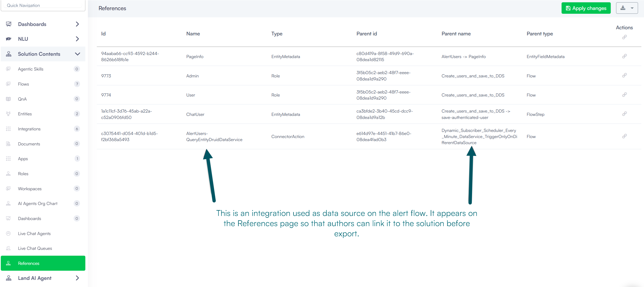Expand the NLU menu chevron
644x287 pixels.
(x=77, y=39)
